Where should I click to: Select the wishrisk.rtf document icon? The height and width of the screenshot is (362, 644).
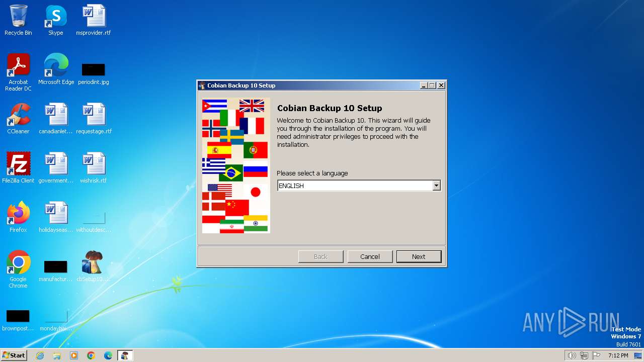[94, 168]
